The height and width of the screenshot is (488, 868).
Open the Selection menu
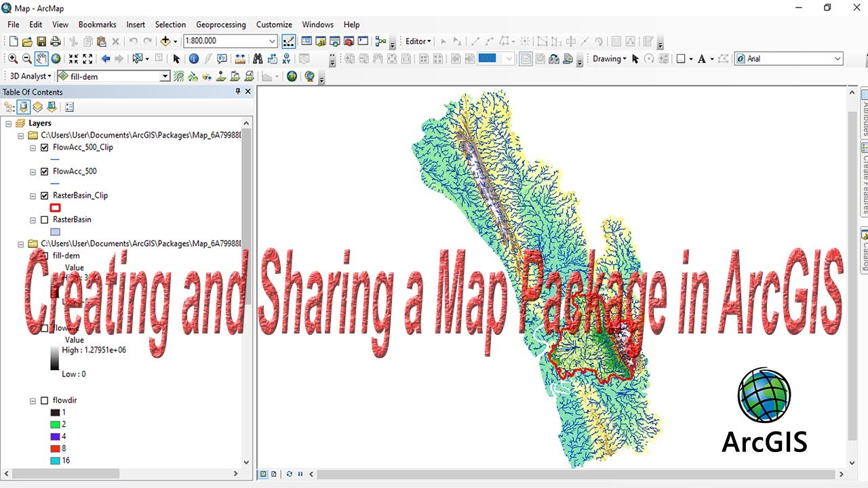click(170, 24)
